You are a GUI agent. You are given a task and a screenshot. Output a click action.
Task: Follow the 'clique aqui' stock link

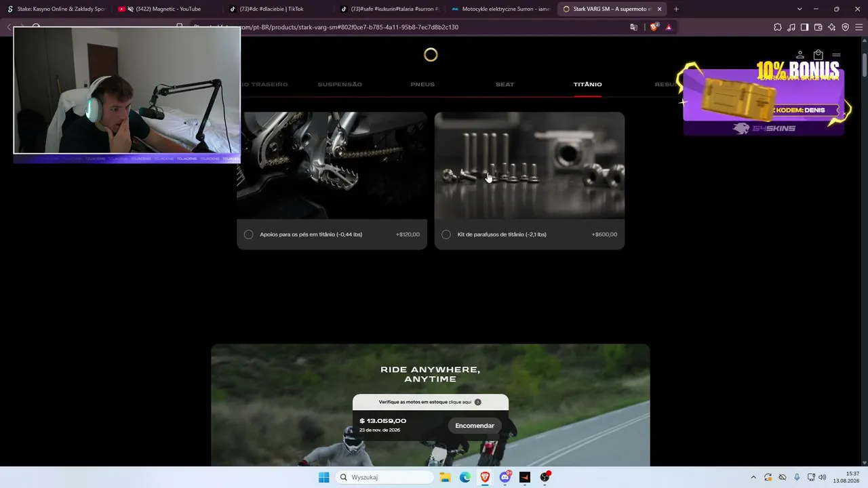coord(460,402)
